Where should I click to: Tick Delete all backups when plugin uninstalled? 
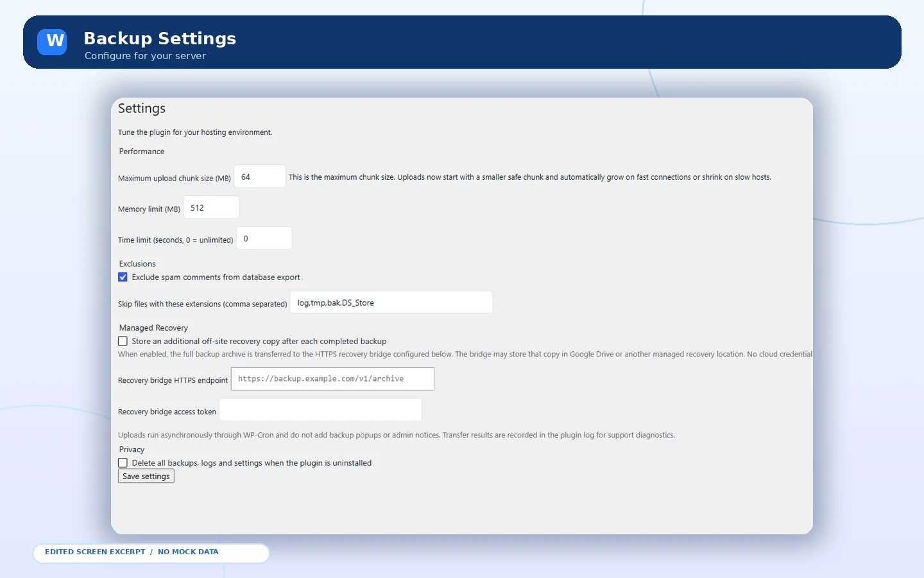click(x=123, y=462)
